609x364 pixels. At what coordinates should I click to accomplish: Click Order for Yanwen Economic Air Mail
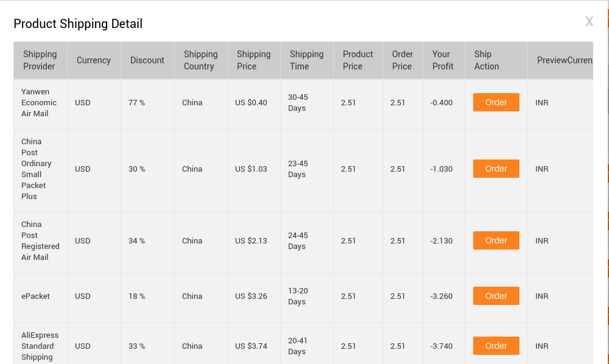[496, 102]
